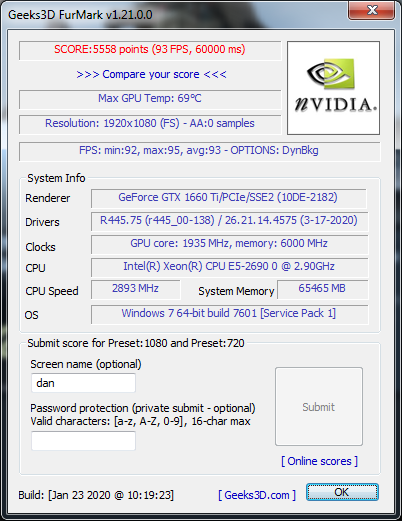
Task: Select the SCORE:5558 points text
Action: click(x=150, y=49)
